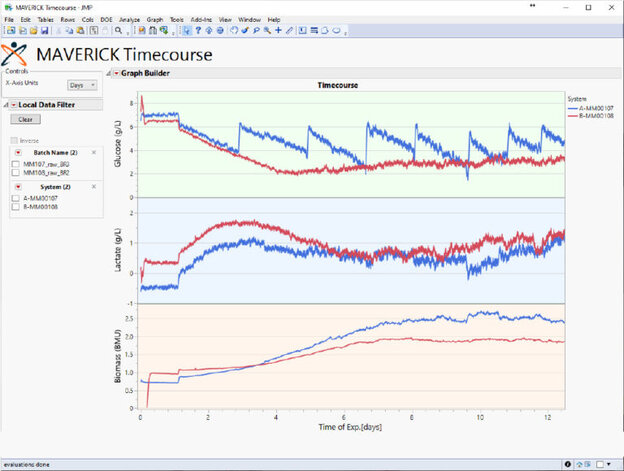Open the File menu
The height and width of the screenshot is (471, 624).
coord(9,19)
